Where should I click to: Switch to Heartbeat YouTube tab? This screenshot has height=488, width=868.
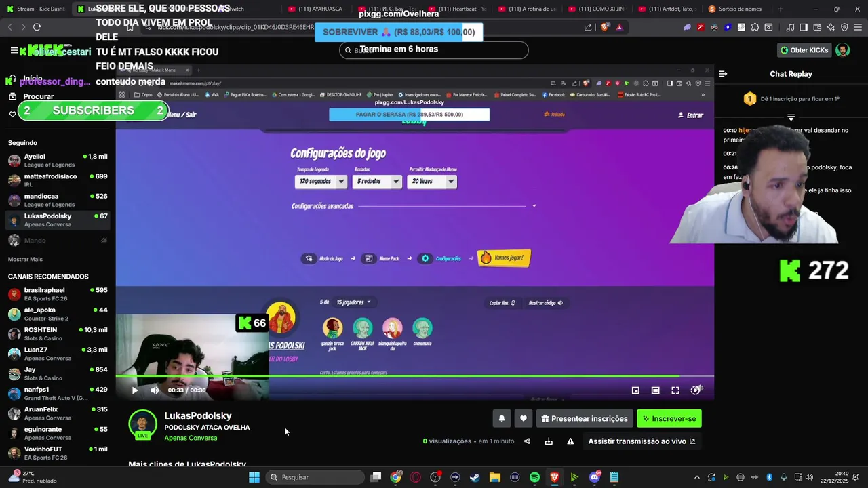456,9
